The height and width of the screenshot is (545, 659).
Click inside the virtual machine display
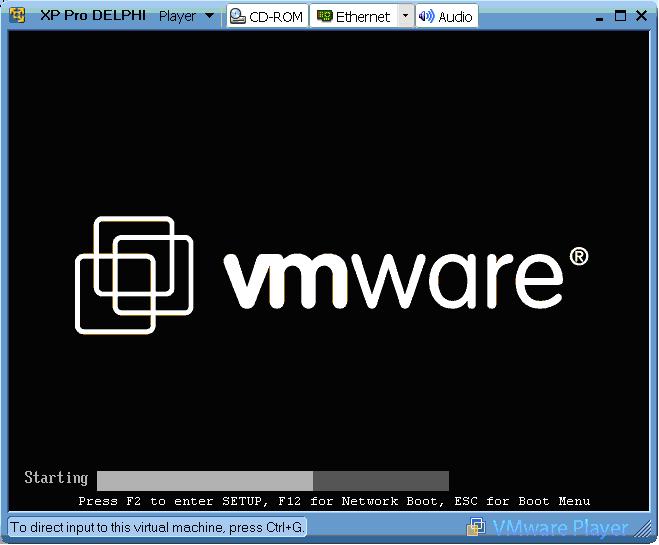(329, 271)
